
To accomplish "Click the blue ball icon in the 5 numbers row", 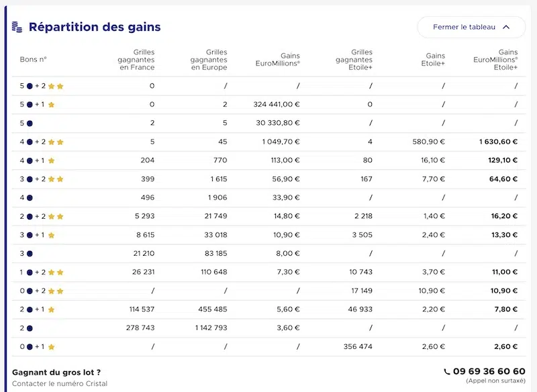I will point(30,124).
